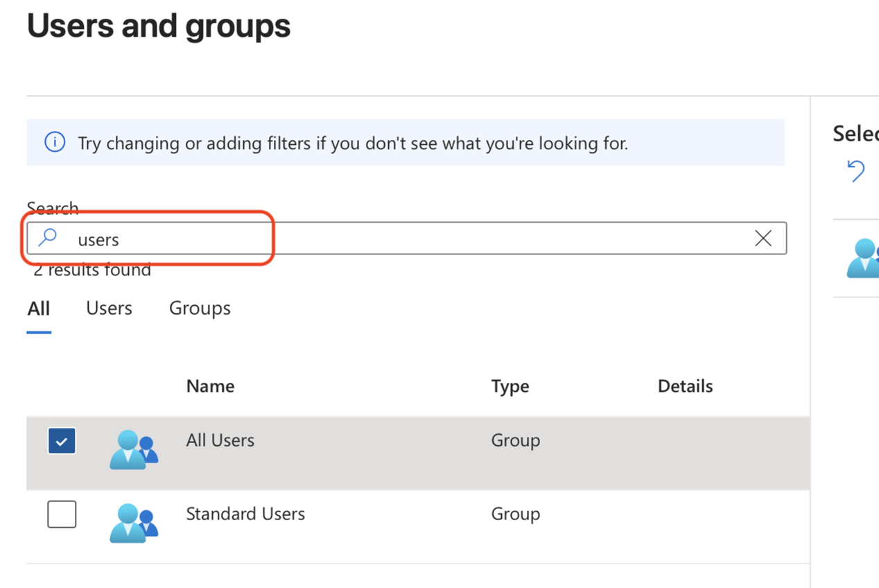Clear the search using the X icon
879x588 pixels.
tap(763, 238)
